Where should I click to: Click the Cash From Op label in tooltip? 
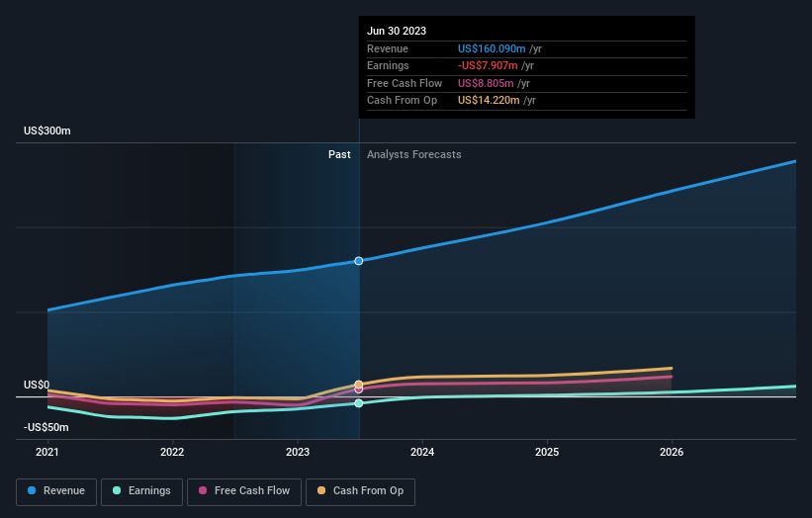[402, 101]
